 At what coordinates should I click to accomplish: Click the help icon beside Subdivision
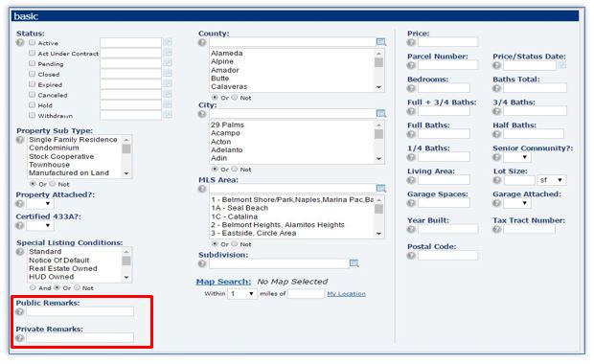pyautogui.click(x=202, y=263)
